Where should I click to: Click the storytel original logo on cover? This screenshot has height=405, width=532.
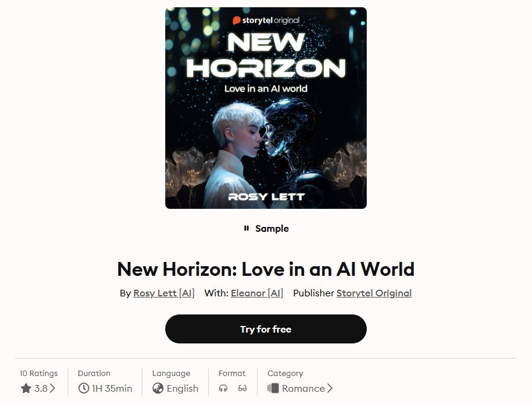[x=266, y=21]
